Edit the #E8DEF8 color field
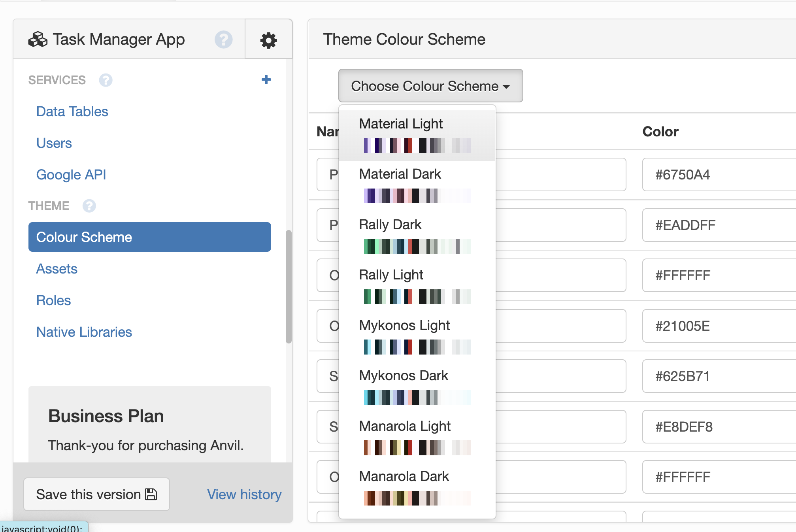Image resolution: width=796 pixels, height=532 pixels. pos(719,427)
